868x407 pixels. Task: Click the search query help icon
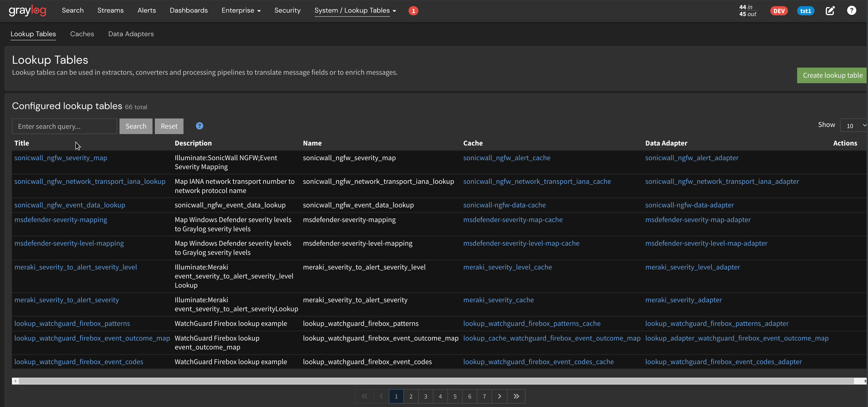click(x=200, y=126)
